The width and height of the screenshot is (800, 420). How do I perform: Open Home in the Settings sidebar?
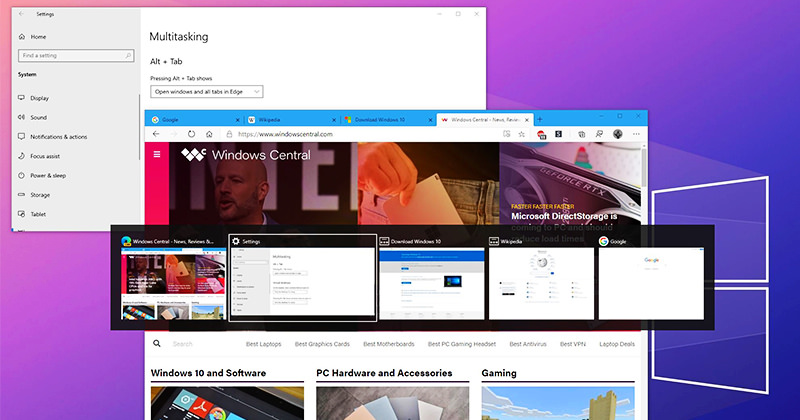point(33,37)
